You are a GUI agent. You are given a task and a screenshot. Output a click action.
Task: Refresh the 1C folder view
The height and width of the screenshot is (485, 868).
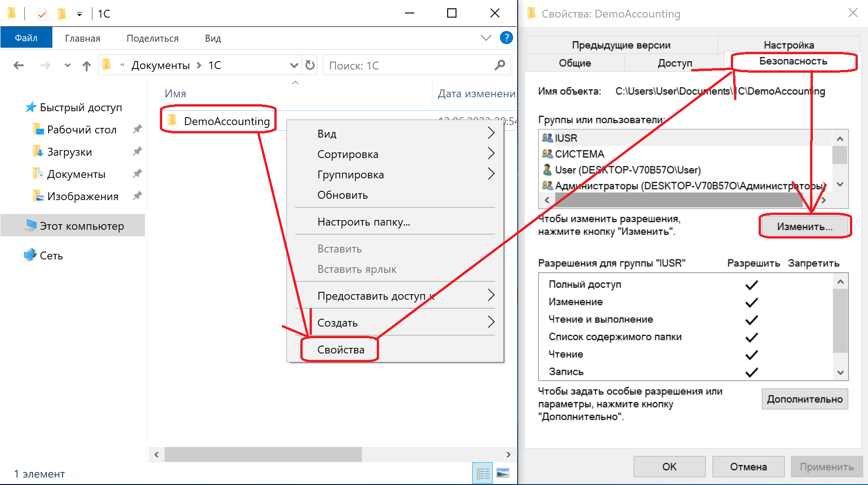[310, 65]
